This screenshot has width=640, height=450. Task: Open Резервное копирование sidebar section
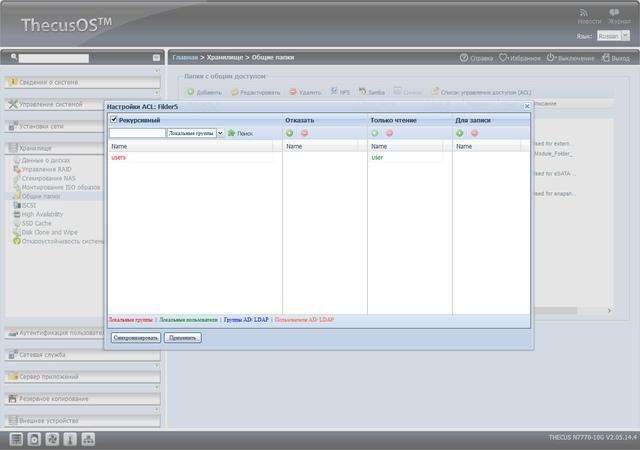[x=82, y=399]
